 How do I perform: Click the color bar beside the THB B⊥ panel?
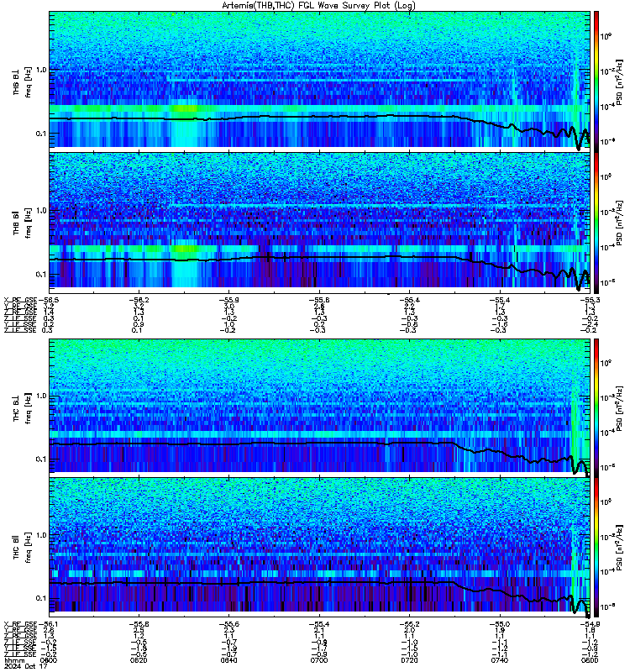[x=596, y=81]
